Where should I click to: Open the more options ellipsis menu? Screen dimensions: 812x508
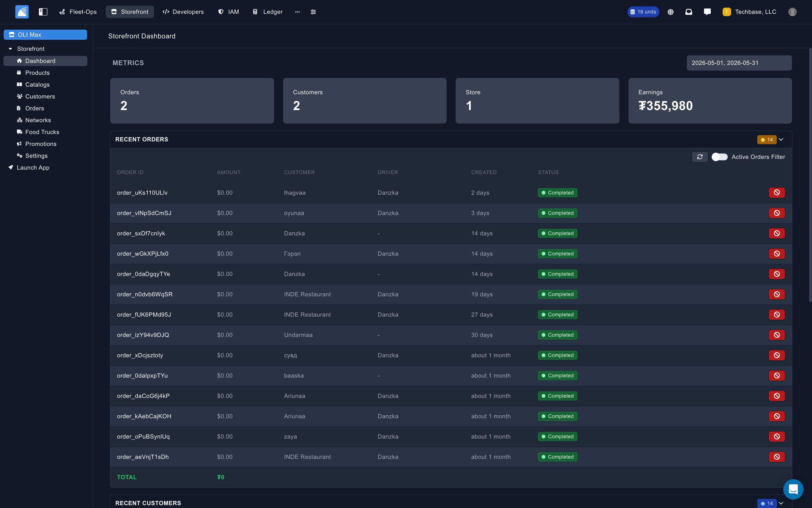point(297,12)
